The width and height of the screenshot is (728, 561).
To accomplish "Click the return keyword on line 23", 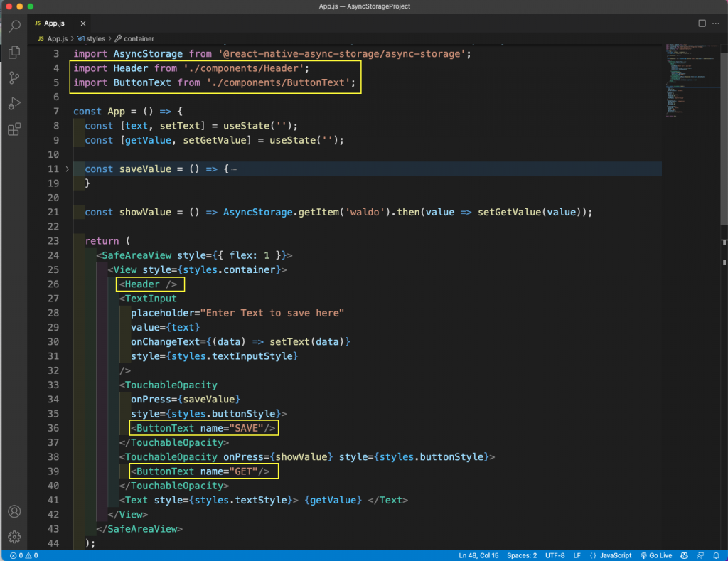I will [102, 241].
